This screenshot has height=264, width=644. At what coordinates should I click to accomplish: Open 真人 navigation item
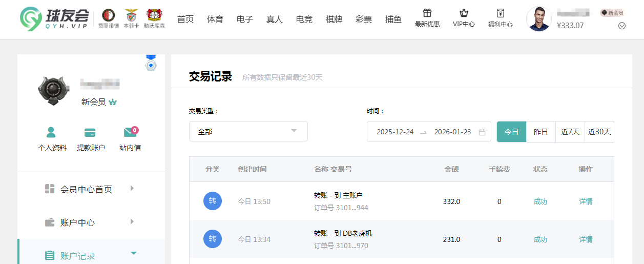click(275, 19)
